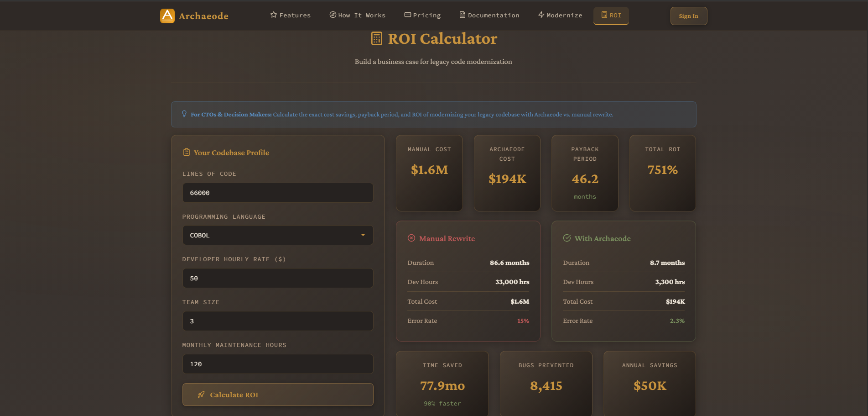Click the Manual Cost $1.6M card
The height and width of the screenshot is (416, 868).
tap(429, 173)
